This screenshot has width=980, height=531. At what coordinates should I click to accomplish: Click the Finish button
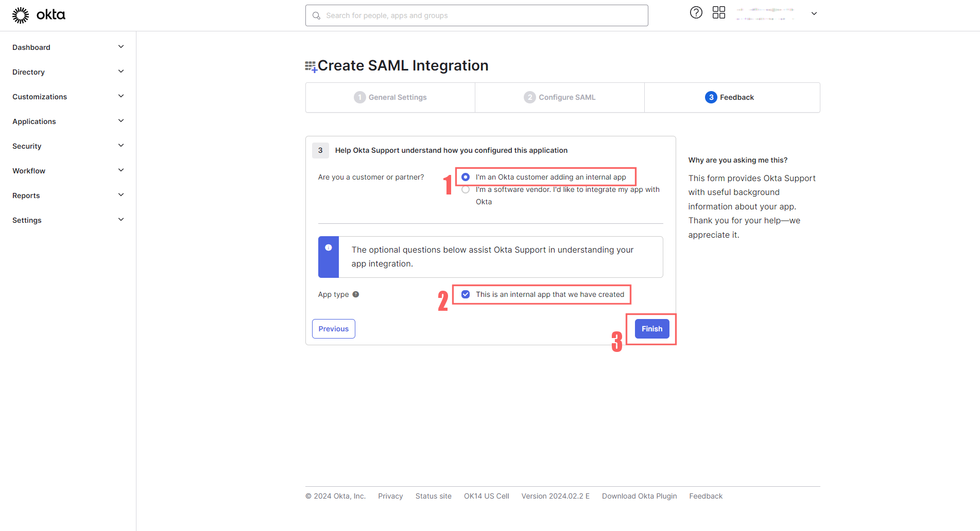652,329
